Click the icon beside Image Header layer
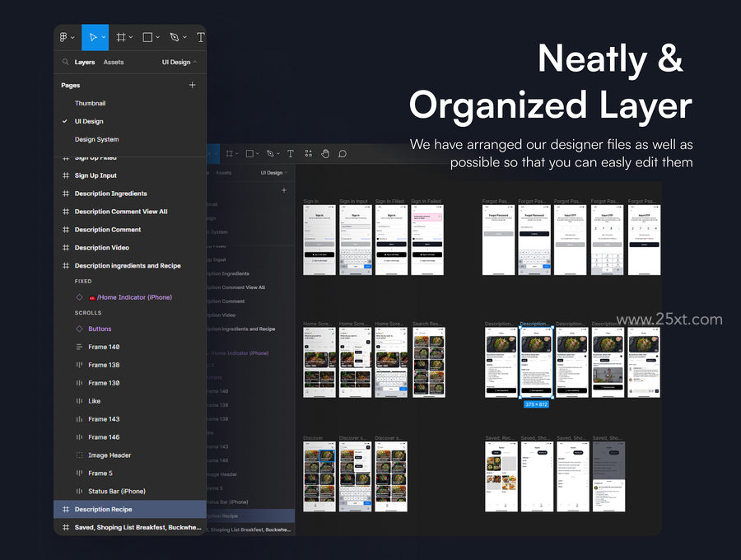This screenshot has width=741, height=560. pyautogui.click(x=79, y=455)
